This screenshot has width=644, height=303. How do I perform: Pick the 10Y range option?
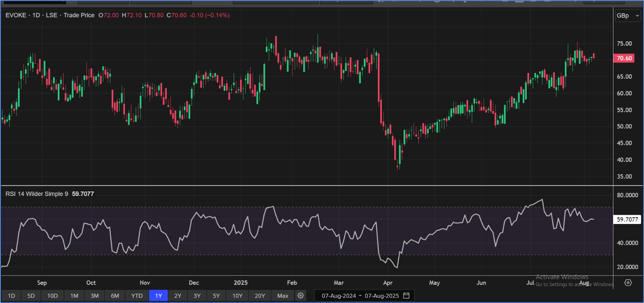237,295
